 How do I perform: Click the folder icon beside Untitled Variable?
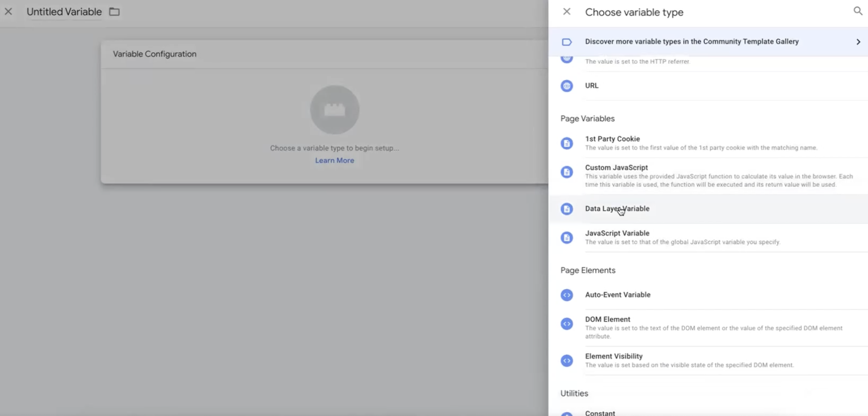click(x=114, y=12)
